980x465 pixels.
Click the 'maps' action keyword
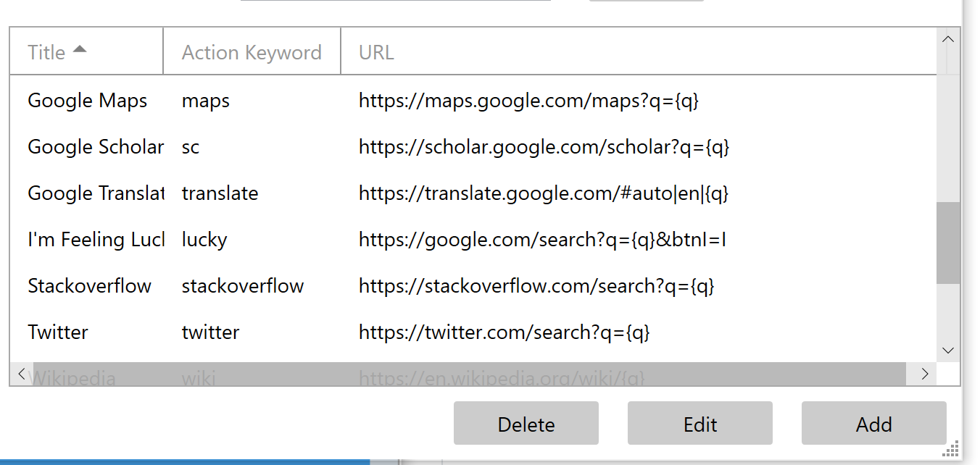tap(206, 101)
